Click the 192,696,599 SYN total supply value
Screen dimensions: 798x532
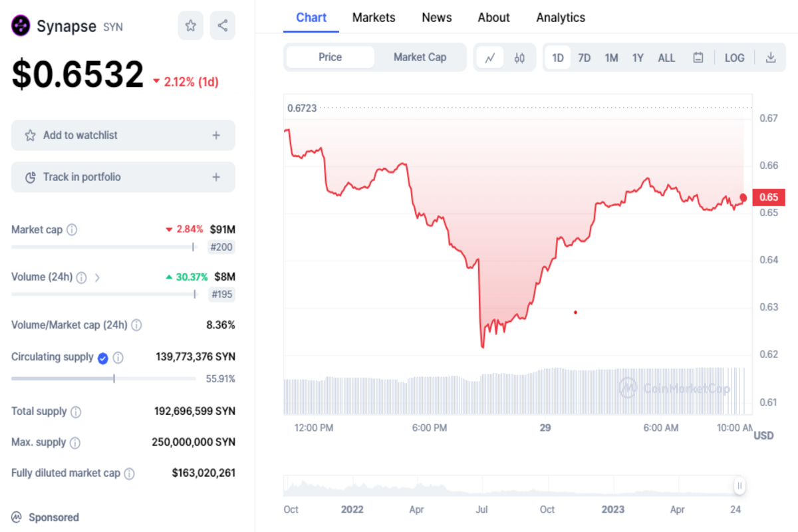195,412
